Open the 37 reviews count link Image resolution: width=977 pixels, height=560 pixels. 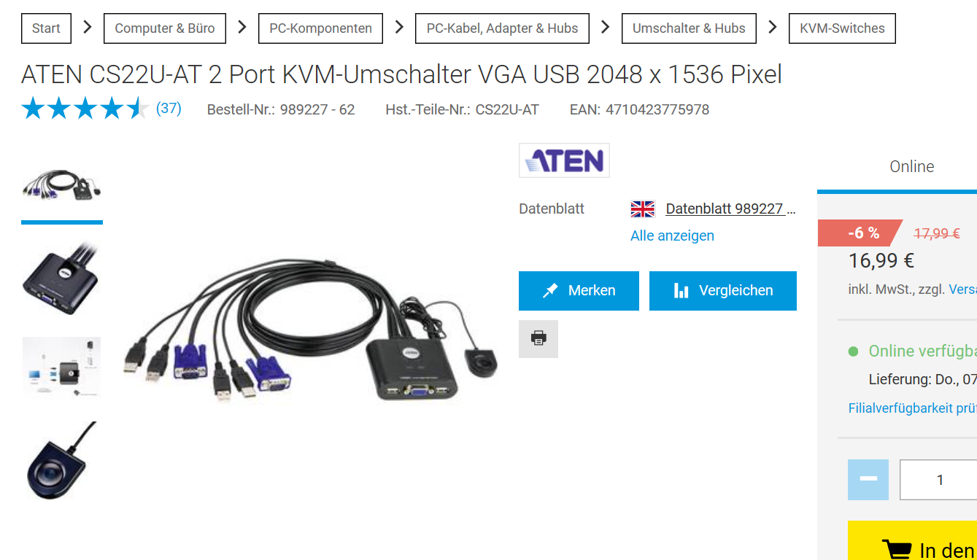click(x=169, y=109)
